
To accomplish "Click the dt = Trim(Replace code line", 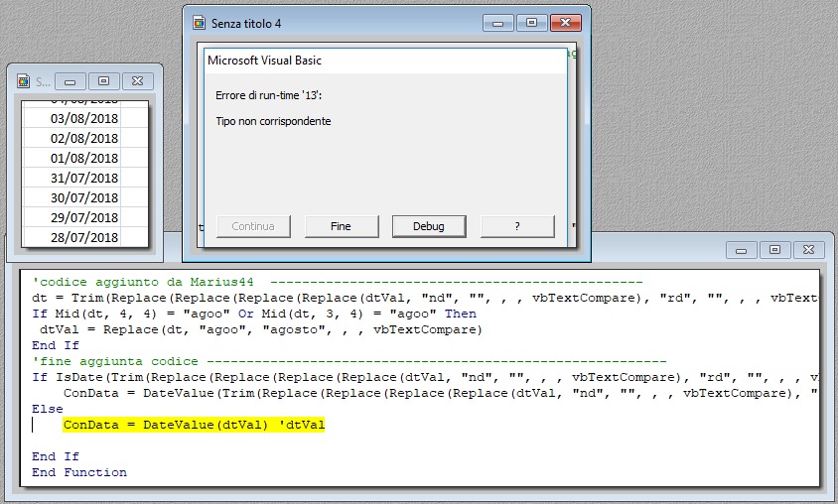I will pyautogui.click(x=425, y=298).
